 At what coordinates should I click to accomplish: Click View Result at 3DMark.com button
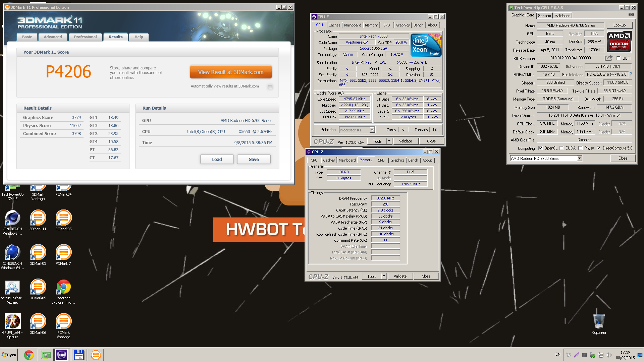231,72
